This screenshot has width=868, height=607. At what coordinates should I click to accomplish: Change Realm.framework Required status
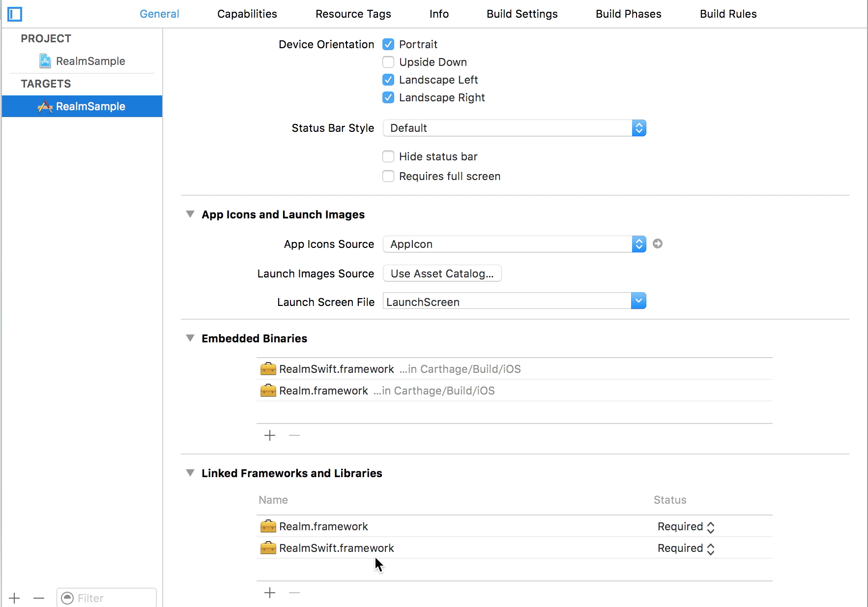686,527
